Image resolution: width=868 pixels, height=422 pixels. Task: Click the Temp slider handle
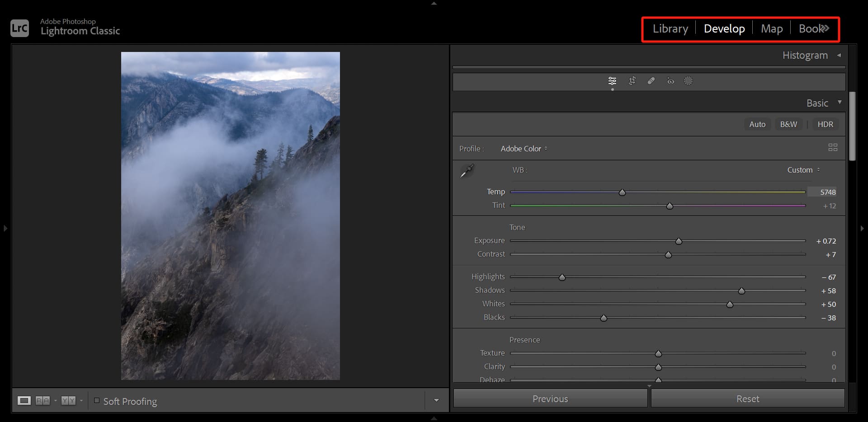[622, 192]
